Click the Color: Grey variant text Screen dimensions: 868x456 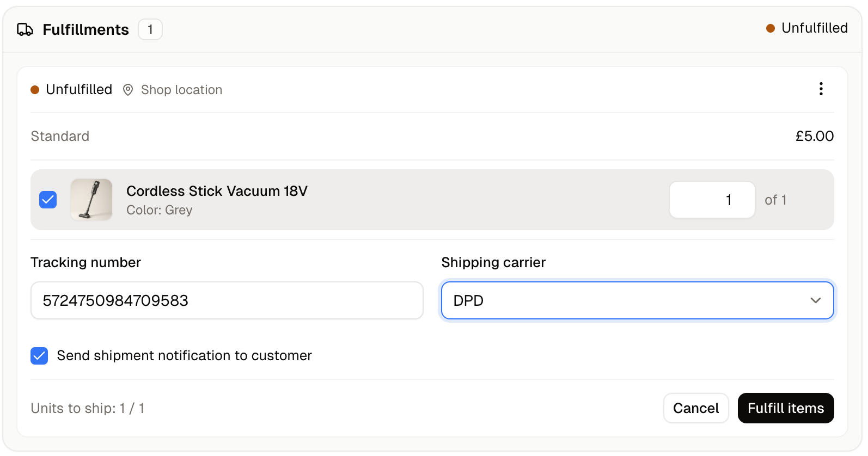[160, 210]
